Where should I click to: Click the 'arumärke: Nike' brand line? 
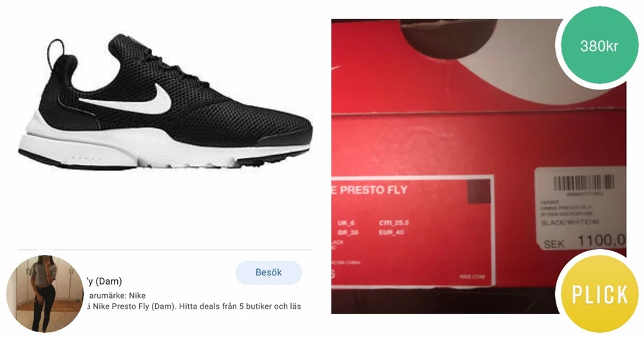pyautogui.click(x=117, y=296)
